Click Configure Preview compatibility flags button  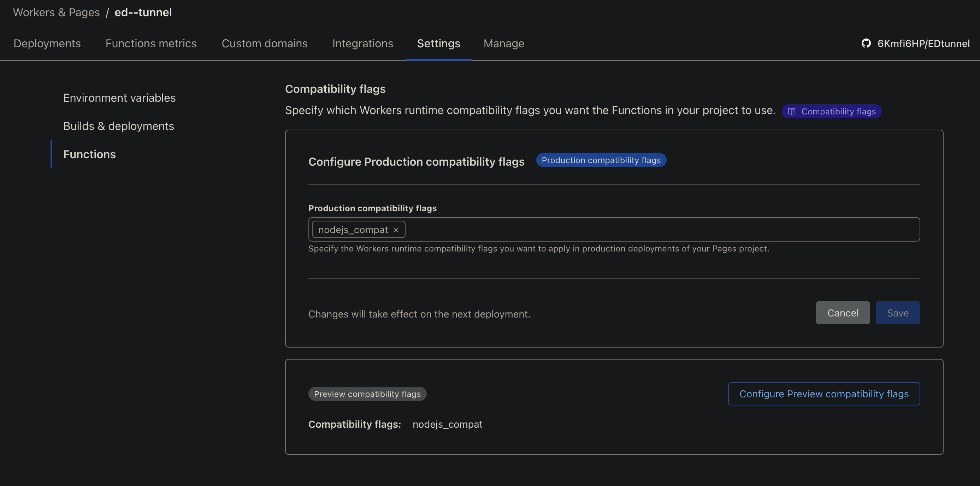(823, 393)
